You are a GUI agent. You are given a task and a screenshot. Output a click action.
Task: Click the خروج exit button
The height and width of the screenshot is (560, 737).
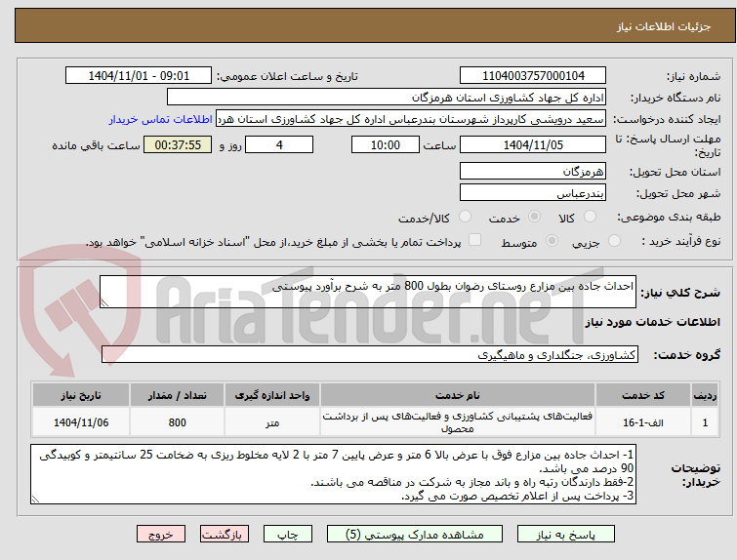click(161, 535)
